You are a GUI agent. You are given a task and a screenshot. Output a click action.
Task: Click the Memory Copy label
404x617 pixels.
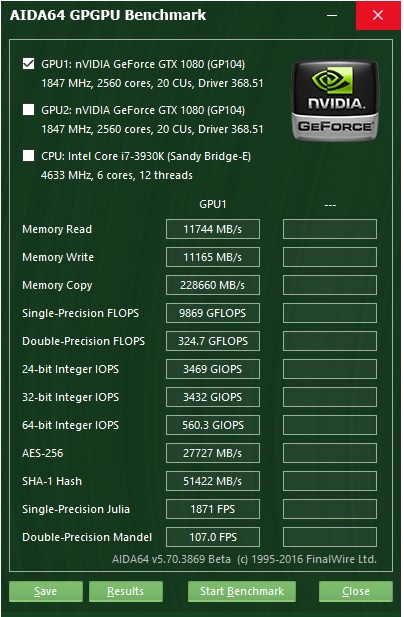57,285
